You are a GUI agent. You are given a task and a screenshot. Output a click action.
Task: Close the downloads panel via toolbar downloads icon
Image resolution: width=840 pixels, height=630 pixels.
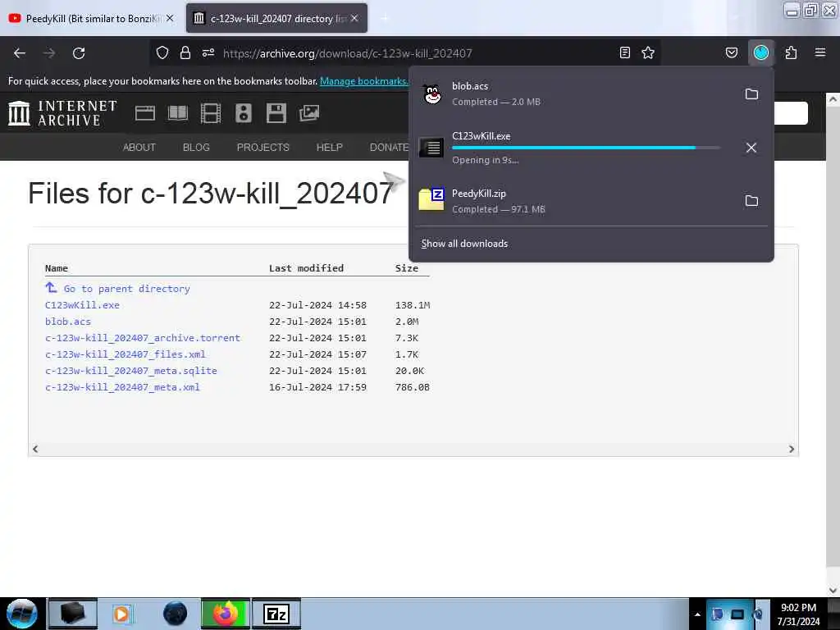click(761, 52)
